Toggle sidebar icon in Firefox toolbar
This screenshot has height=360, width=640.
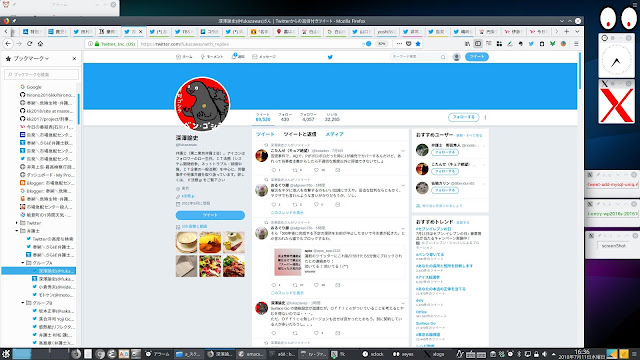click(x=478, y=44)
